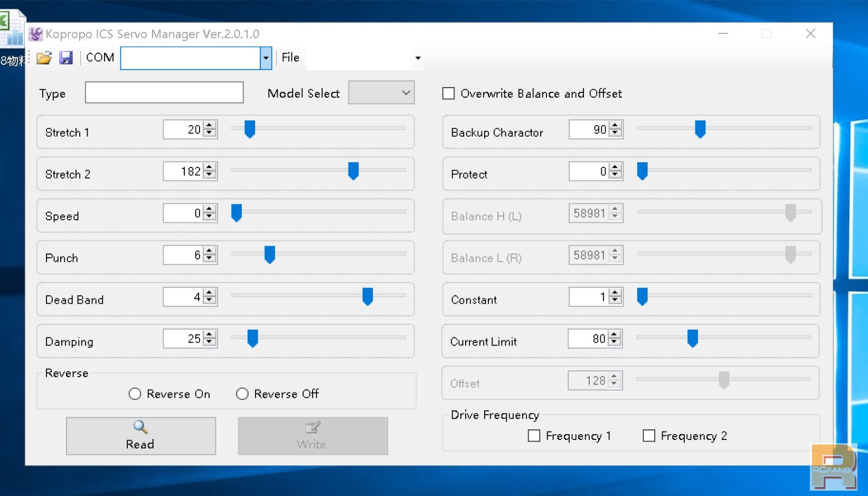The width and height of the screenshot is (868, 496).
Task: Increase Constant value with up arrow
Action: click(615, 293)
